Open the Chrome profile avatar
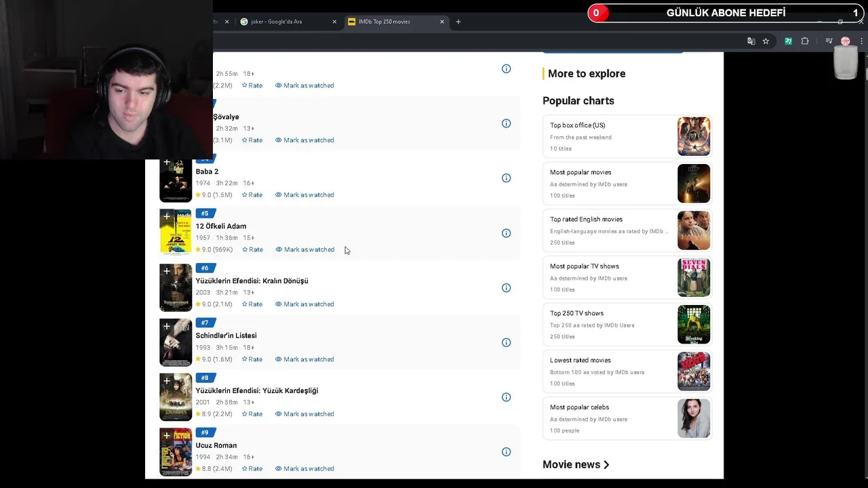The height and width of the screenshot is (488, 868). [x=845, y=41]
